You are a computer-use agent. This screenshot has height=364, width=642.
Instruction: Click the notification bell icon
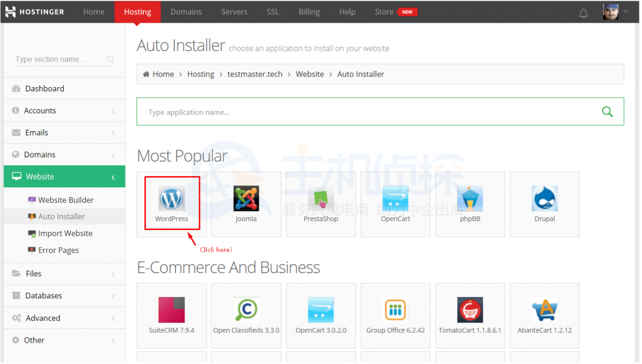[x=583, y=12]
